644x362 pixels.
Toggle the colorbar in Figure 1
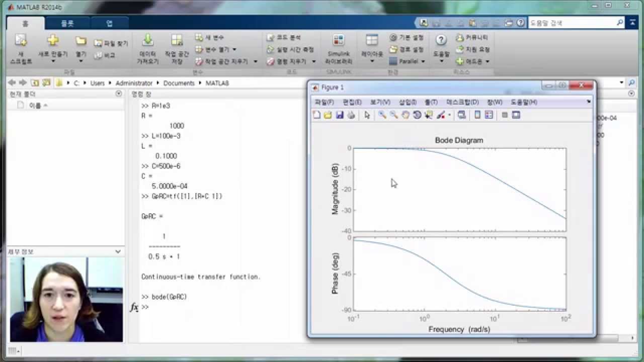pos(477,115)
